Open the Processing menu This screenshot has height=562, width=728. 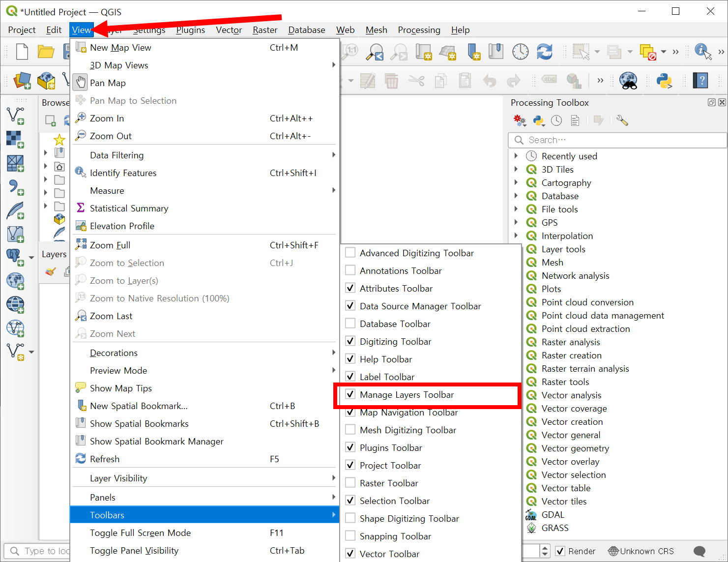click(x=419, y=30)
